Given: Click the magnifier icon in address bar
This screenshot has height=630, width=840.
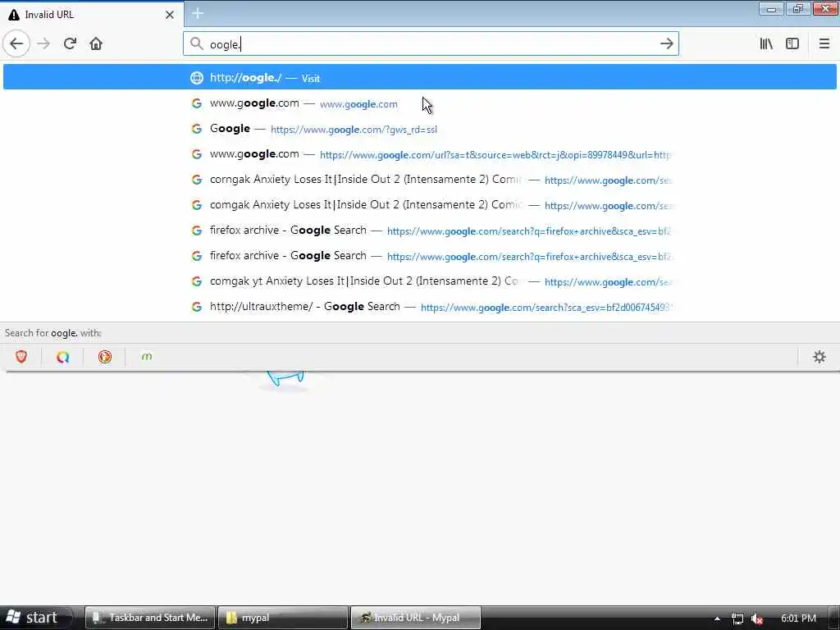Looking at the screenshot, I should [197, 44].
